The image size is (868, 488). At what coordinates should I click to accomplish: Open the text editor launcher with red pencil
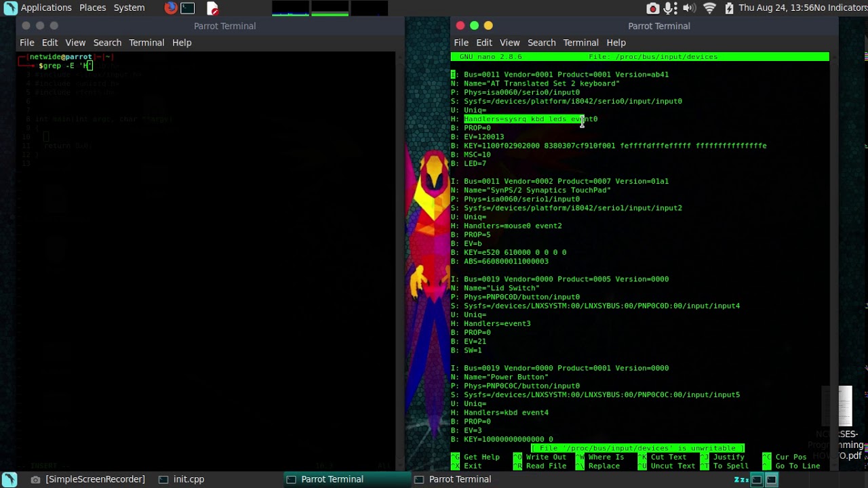pyautogui.click(x=212, y=8)
